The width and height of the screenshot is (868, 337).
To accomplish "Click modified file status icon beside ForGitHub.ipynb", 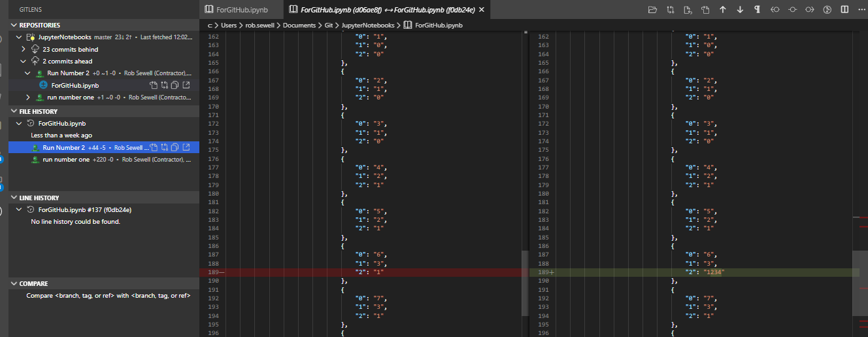I will (x=43, y=85).
